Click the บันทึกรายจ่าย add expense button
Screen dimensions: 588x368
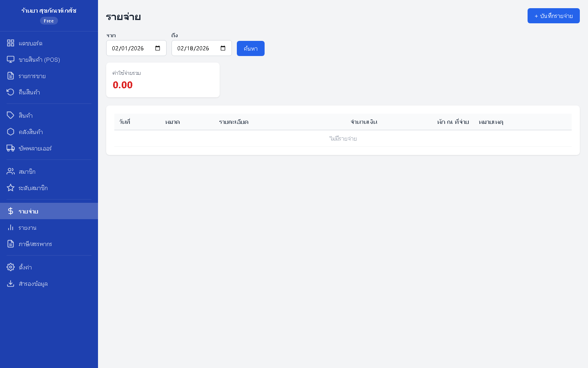pos(553,16)
